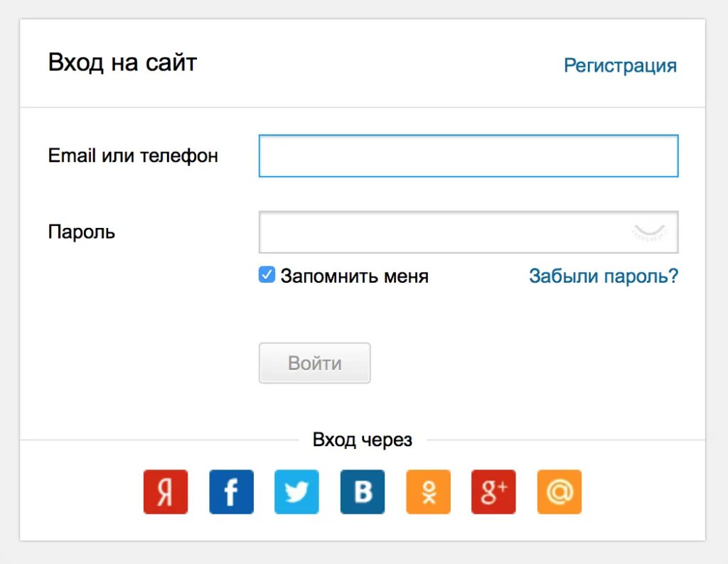Choose the Twitter bird login icon
Viewport: 728px width, 564px height.
tap(296, 492)
